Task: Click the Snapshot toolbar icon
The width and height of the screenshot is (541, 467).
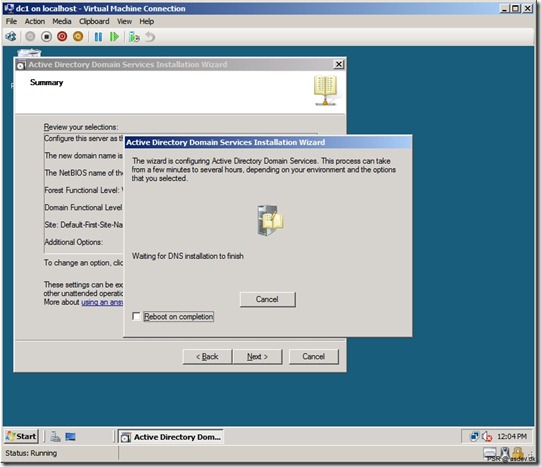Action: coord(134,37)
